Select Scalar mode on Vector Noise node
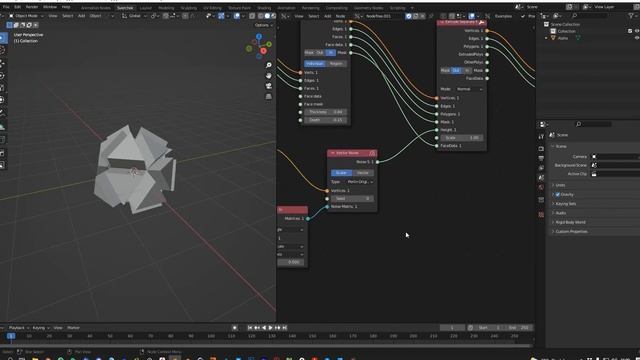640x360 pixels. point(342,173)
